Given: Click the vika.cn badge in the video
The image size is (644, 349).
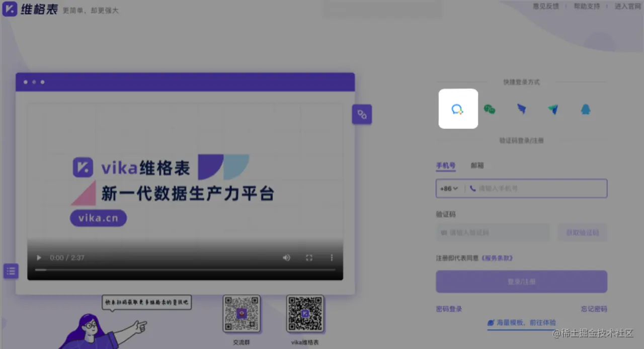Looking at the screenshot, I should tap(98, 218).
